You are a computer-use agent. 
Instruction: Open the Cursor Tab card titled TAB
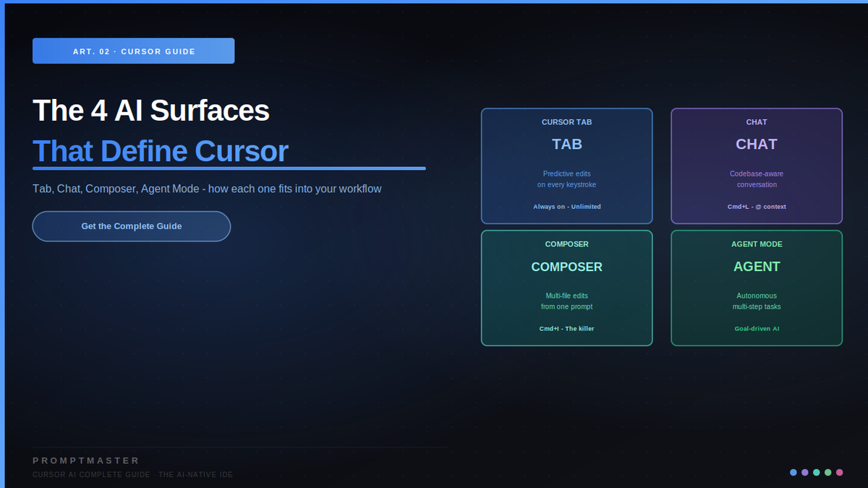click(567, 166)
